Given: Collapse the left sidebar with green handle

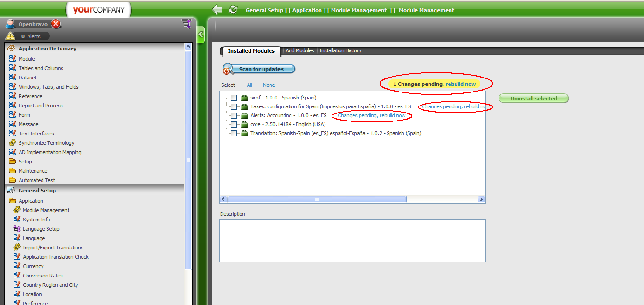Looking at the screenshot, I should tap(201, 34).
